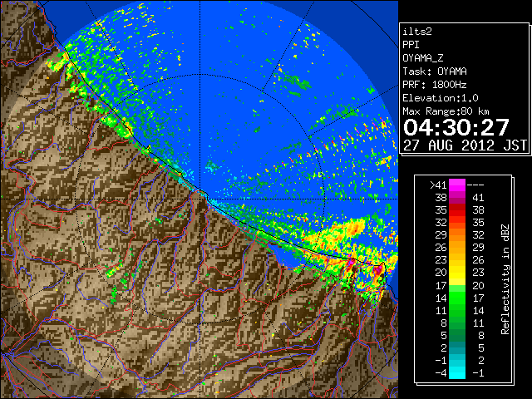The width and height of the screenshot is (532, 399).
Task: Click the "ilts2" label in info box
Action: [x=417, y=32]
